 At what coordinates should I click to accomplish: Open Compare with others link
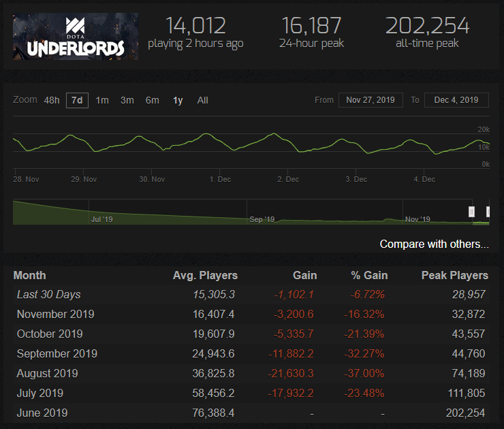pyautogui.click(x=435, y=244)
